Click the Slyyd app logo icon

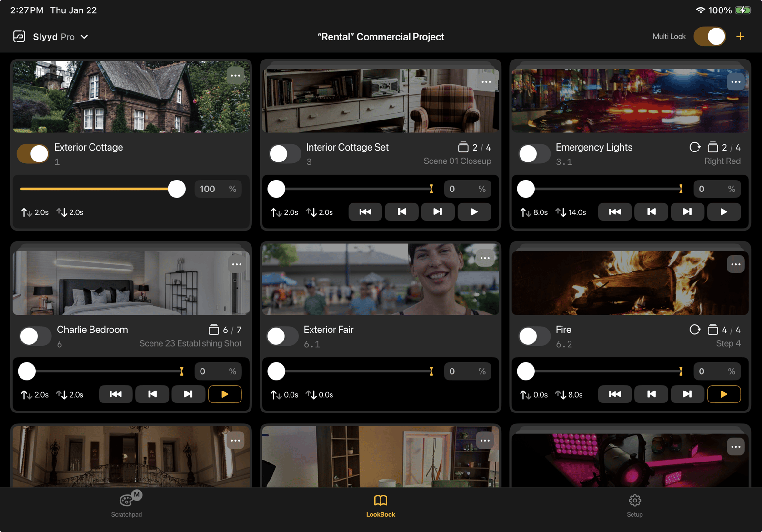coord(19,37)
